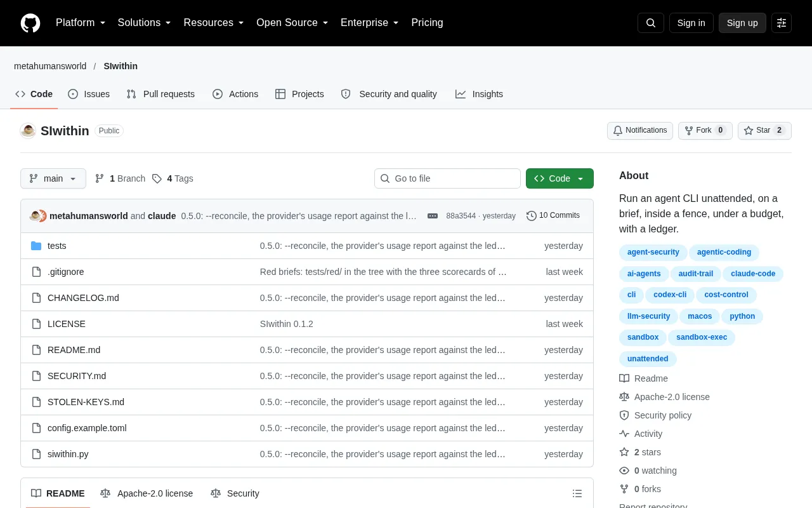Open the Pricing link
The image size is (812, 508).
(x=427, y=23)
